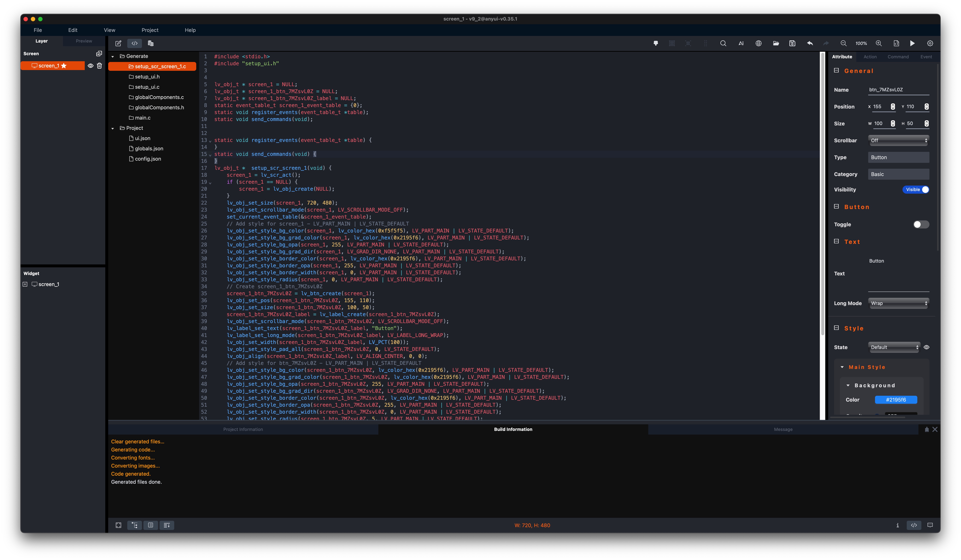Click the generate code file icon
The height and width of the screenshot is (560, 961).
coord(896,43)
